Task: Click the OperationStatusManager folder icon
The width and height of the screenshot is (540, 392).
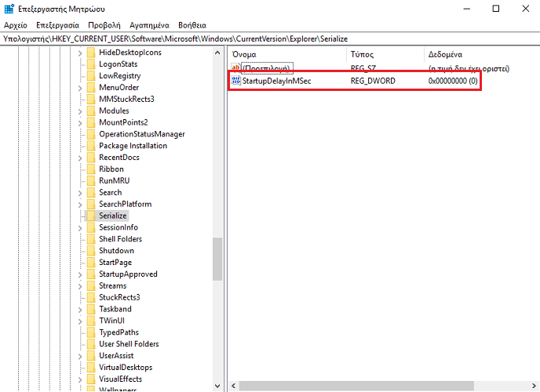Action: [91, 134]
